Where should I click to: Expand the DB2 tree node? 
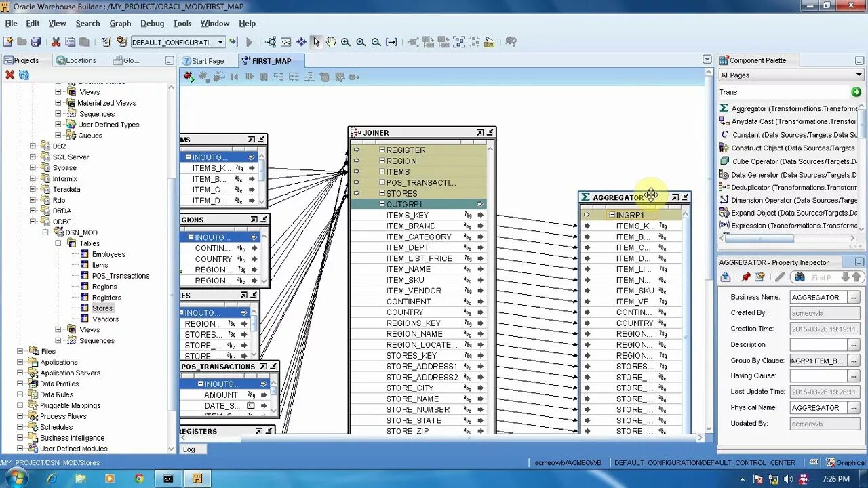[x=33, y=146]
